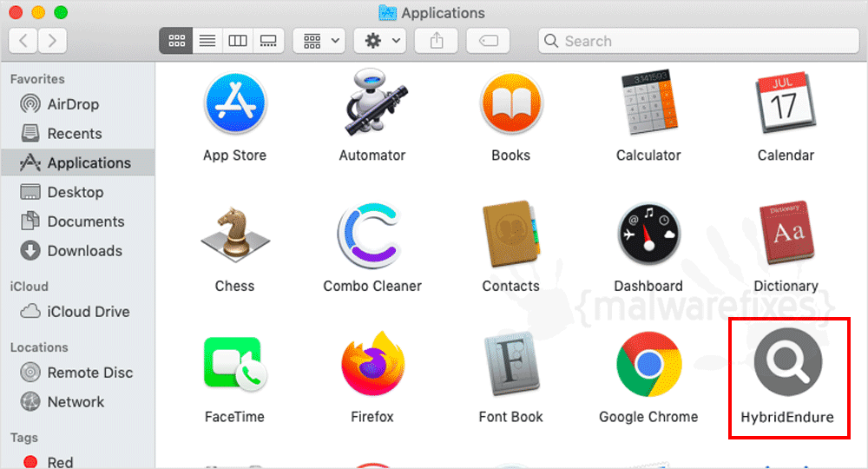The height and width of the screenshot is (469, 868).
Task: Select the Chess app icon
Action: [x=234, y=234]
